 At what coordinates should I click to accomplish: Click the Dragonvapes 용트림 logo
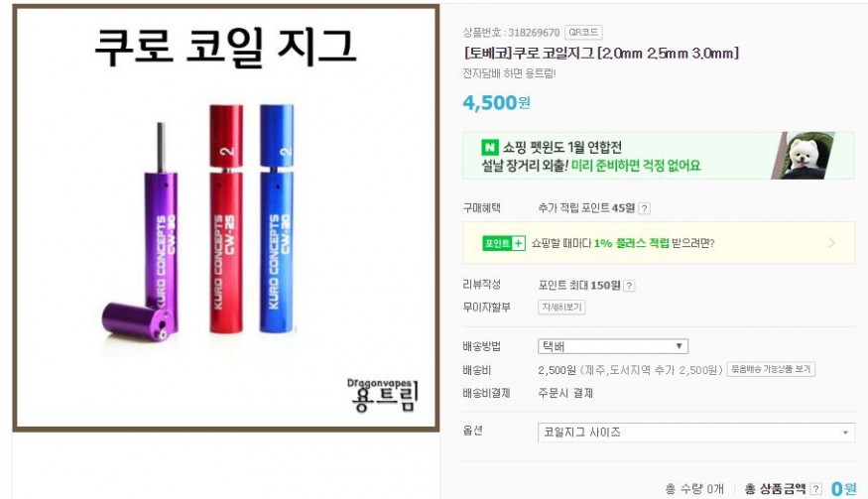pyautogui.click(x=383, y=395)
